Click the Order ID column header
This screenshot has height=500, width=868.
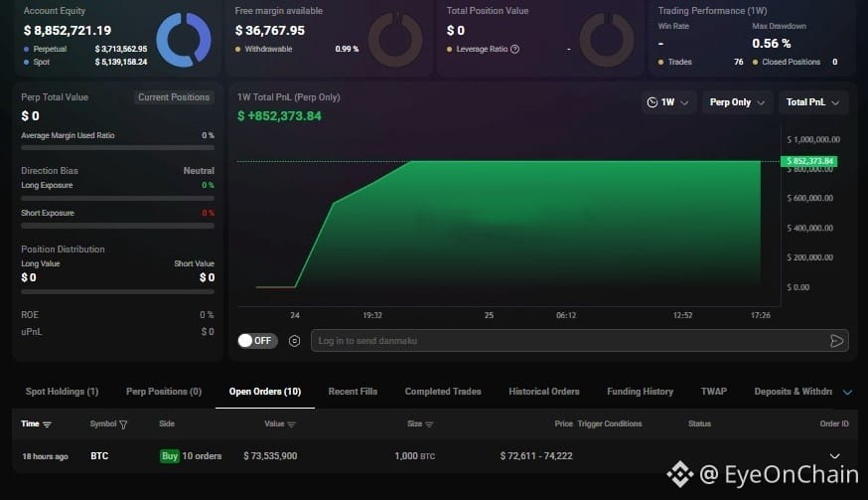click(x=833, y=424)
